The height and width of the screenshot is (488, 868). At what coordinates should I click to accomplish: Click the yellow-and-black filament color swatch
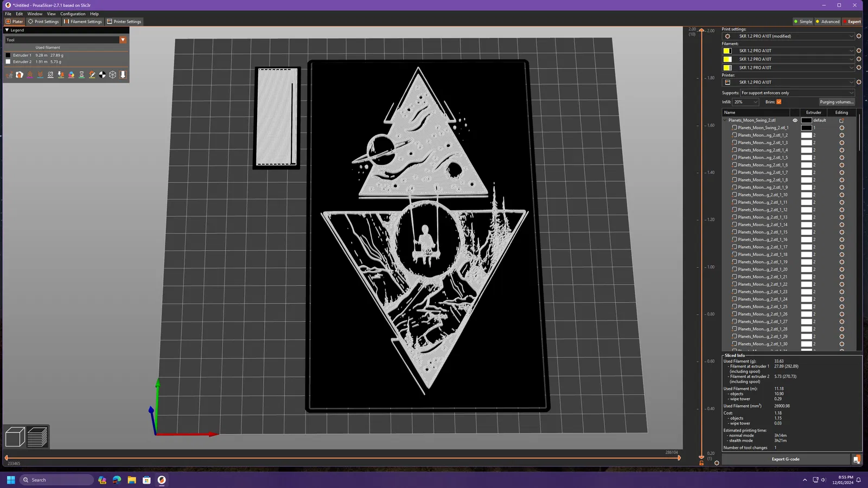tap(727, 51)
